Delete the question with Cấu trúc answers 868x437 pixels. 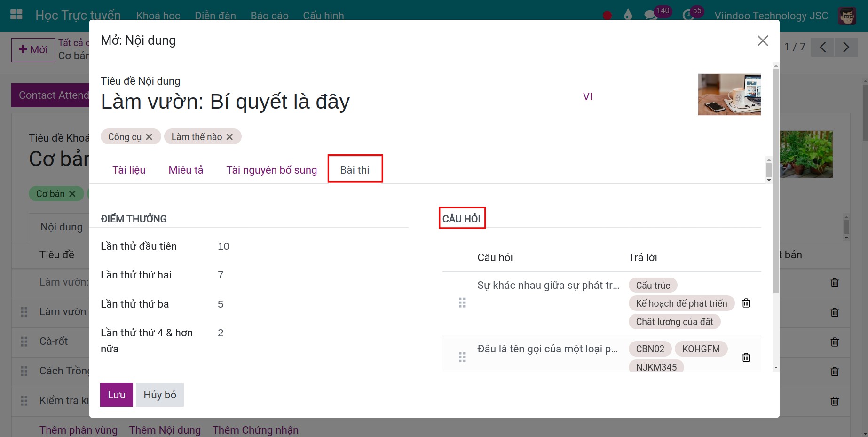[746, 303]
